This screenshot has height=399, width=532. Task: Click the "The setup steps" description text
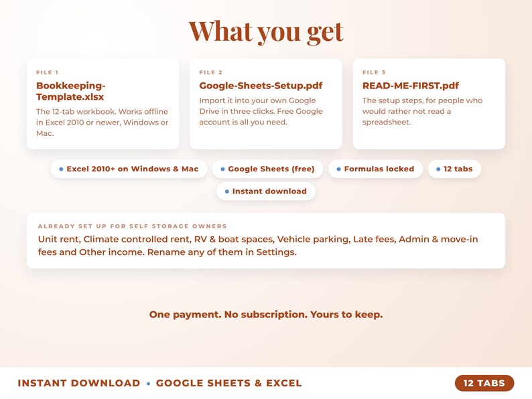coord(422,111)
